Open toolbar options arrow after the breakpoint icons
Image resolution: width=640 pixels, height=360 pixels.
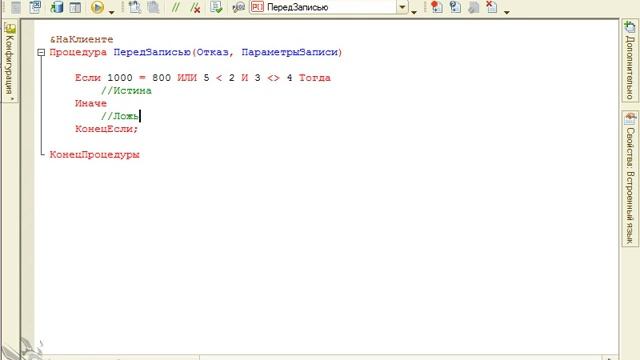click(x=507, y=12)
